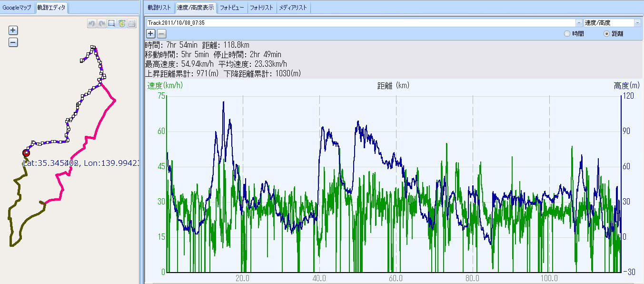Undo last track edit
Image resolution: width=644 pixels, height=284 pixels.
[x=92, y=23]
